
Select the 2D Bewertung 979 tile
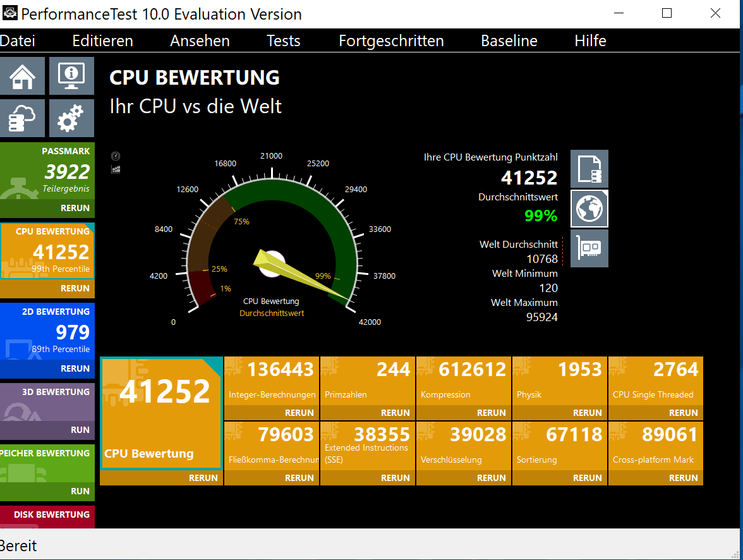click(47, 331)
